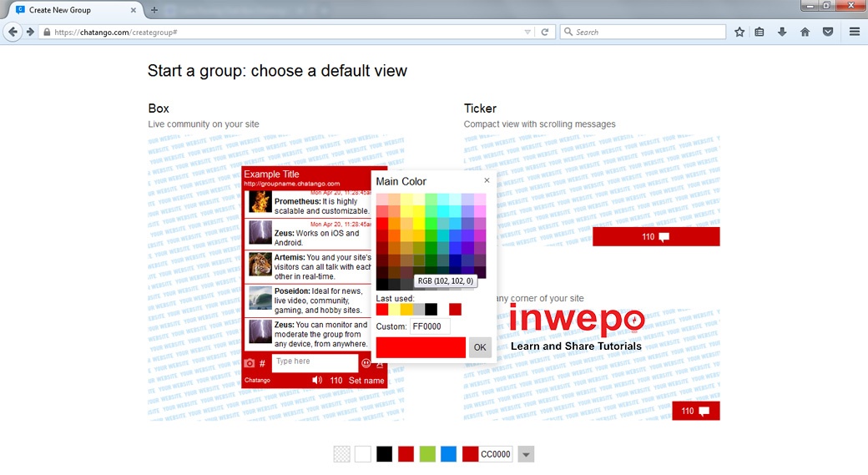Pick the gray Last used swatch

(x=418, y=310)
